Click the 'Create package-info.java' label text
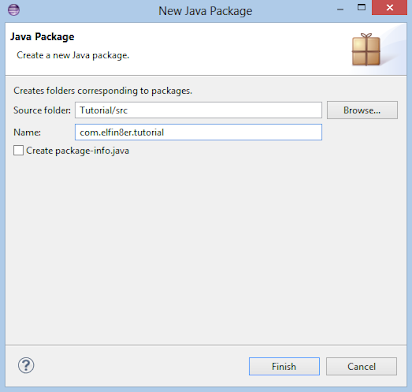 [78, 151]
